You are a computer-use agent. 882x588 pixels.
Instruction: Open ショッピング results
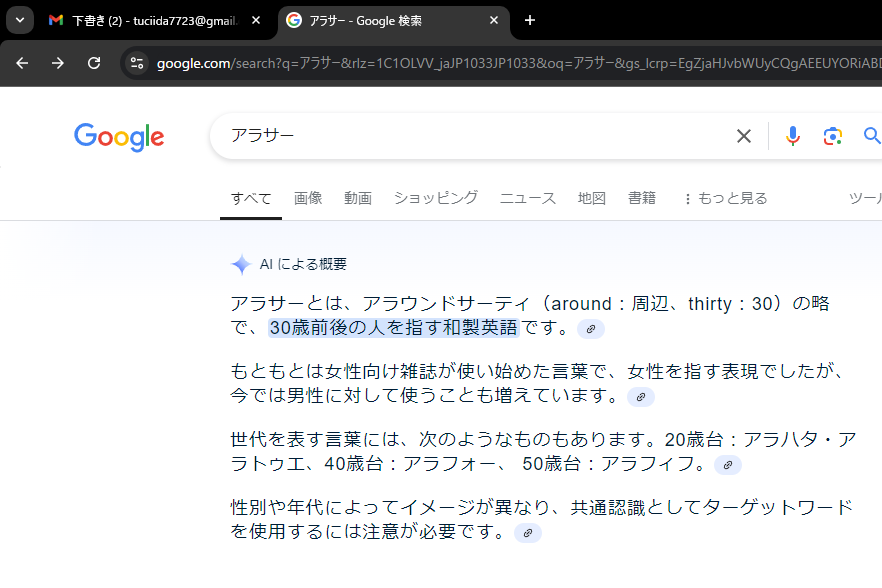[x=436, y=199]
